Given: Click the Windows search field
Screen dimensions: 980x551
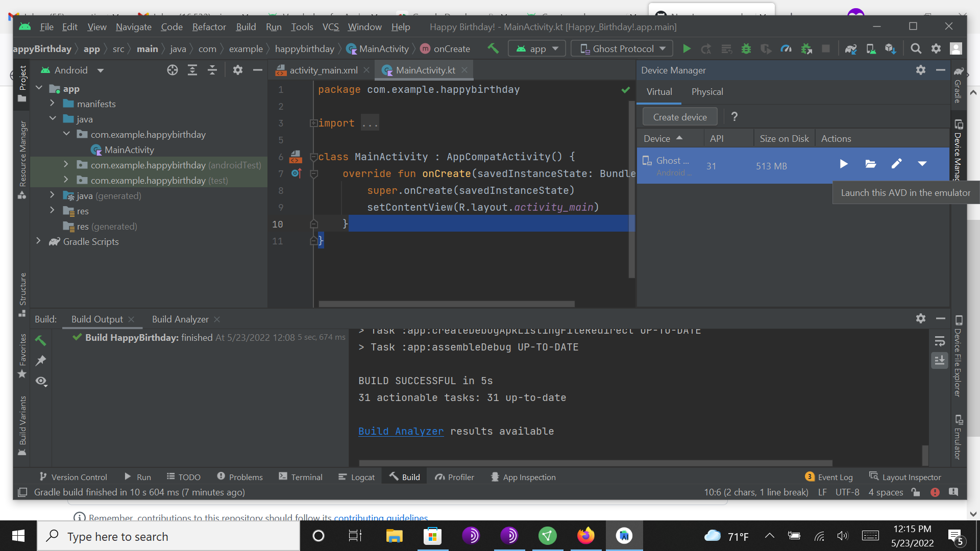Looking at the screenshot, I should tap(167, 536).
